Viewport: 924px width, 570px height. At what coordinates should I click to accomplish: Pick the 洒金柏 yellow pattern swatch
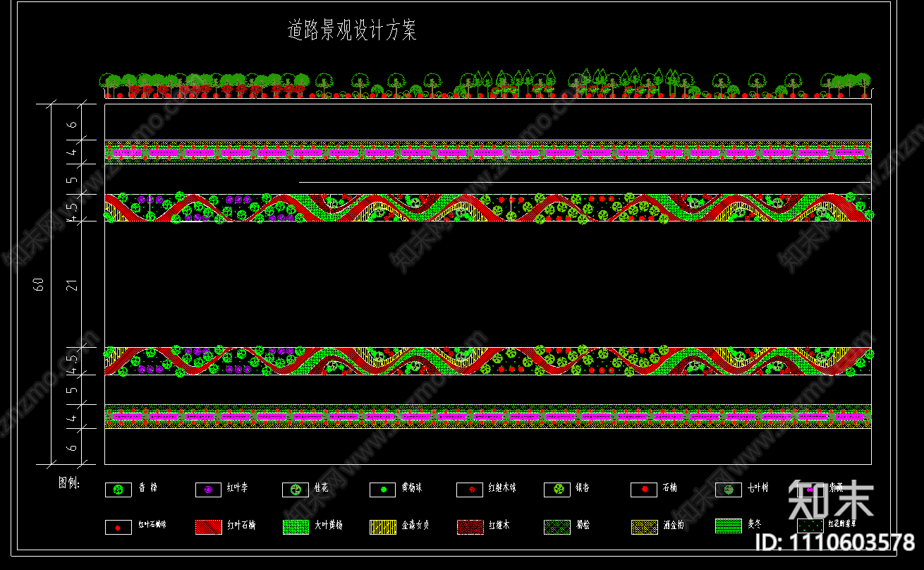coord(644,526)
